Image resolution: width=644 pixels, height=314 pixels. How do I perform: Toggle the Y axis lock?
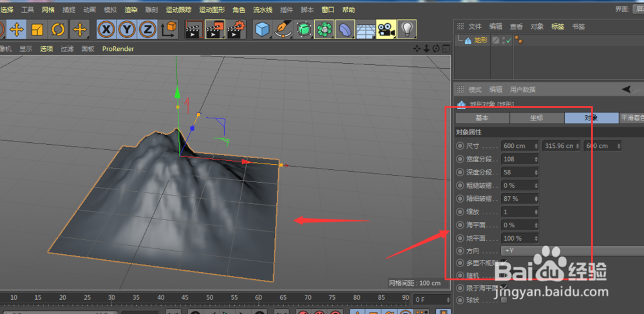coord(127,30)
